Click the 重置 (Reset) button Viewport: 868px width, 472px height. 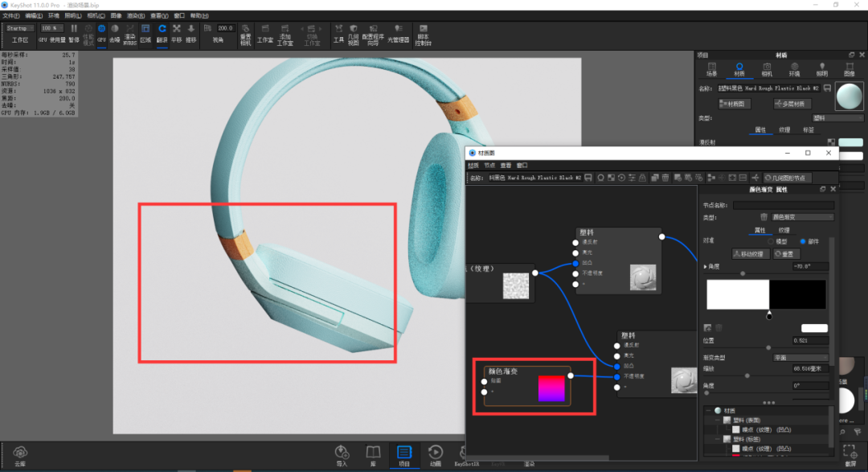tap(787, 254)
